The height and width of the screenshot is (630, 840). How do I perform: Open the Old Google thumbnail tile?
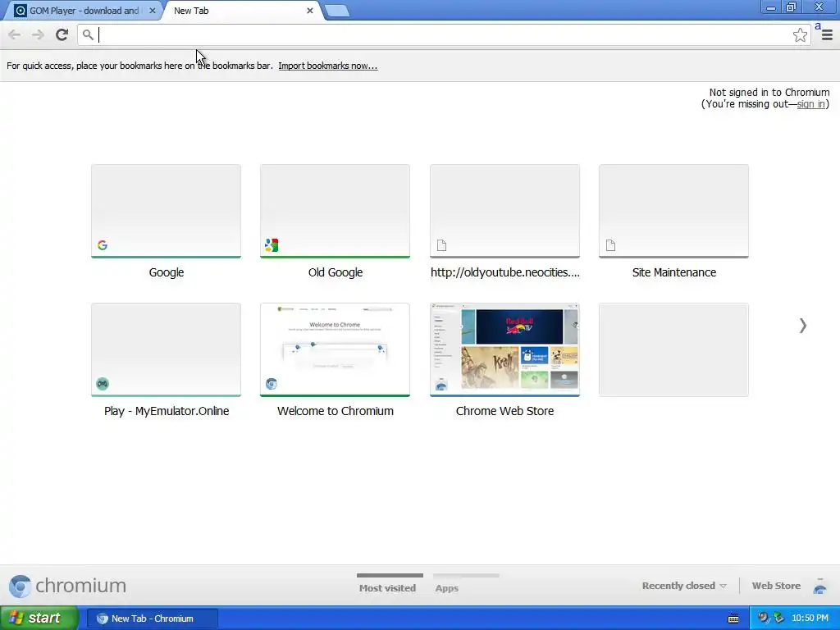(336, 211)
